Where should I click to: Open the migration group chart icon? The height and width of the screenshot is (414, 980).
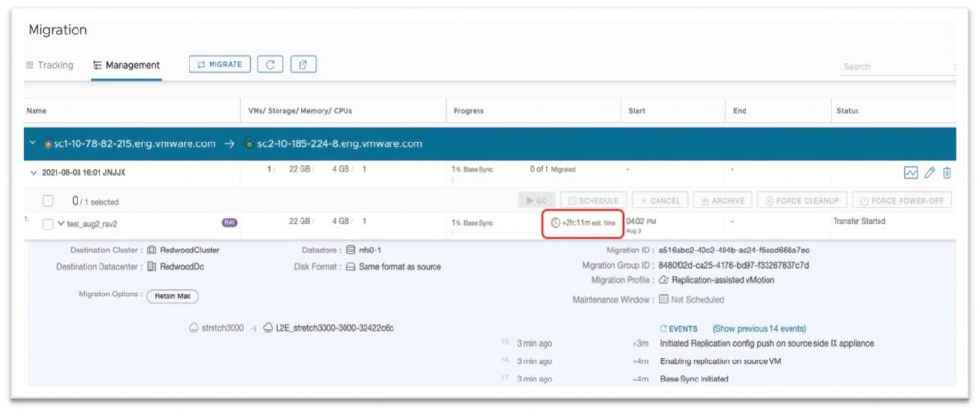(x=911, y=173)
